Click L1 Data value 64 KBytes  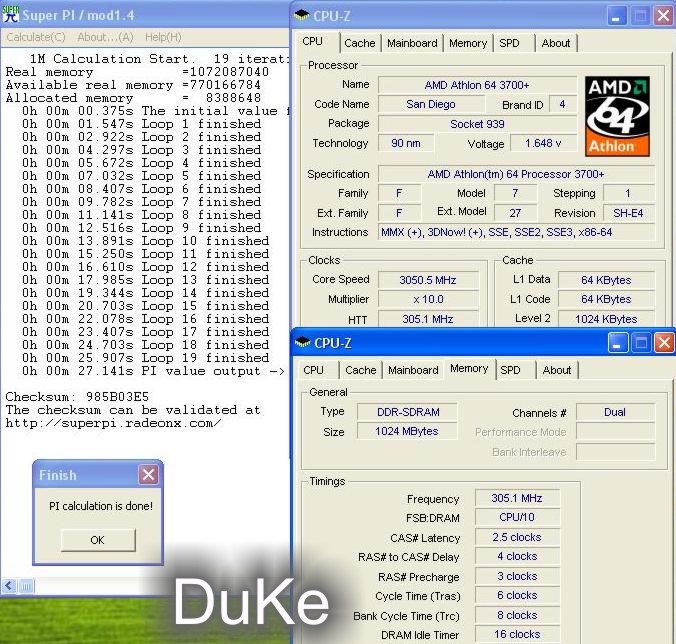[x=606, y=280]
